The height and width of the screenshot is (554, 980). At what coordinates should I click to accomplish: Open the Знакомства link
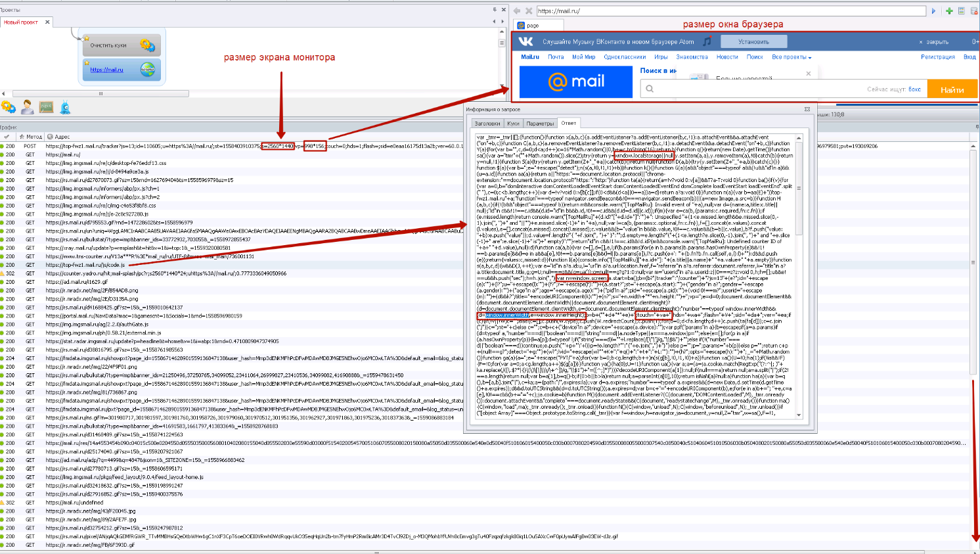coord(692,57)
